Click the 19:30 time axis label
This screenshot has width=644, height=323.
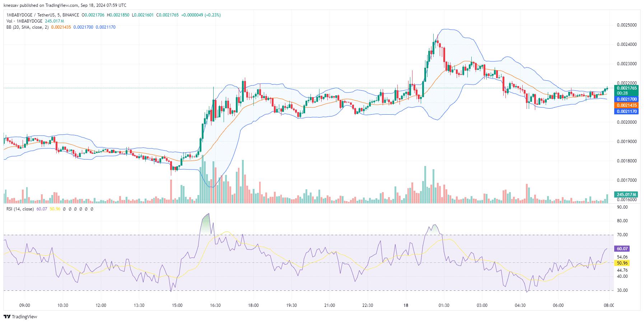(x=291, y=305)
